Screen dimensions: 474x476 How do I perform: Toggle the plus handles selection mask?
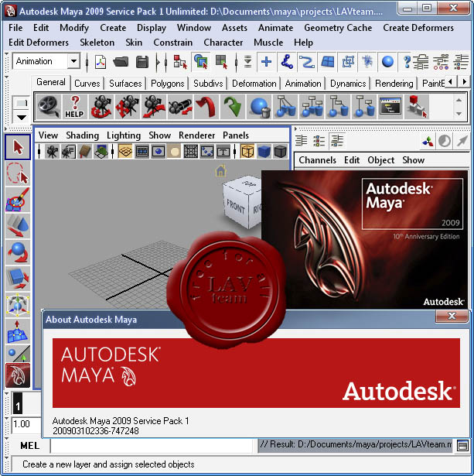click(266, 62)
